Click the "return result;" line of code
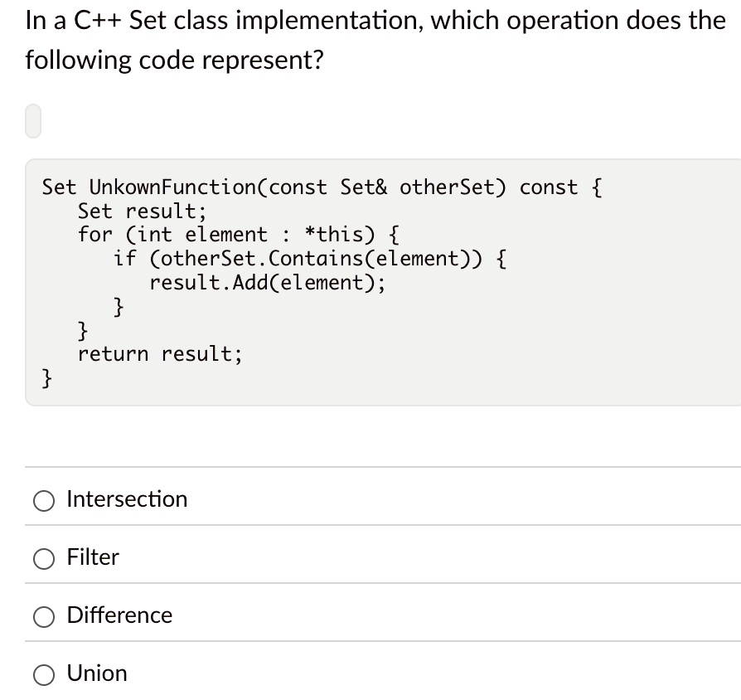741x700 pixels. tap(160, 353)
